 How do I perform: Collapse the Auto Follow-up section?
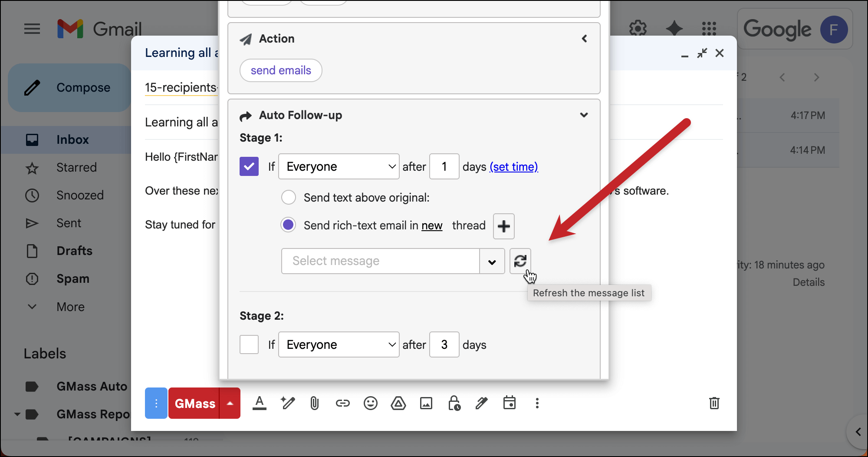[584, 115]
